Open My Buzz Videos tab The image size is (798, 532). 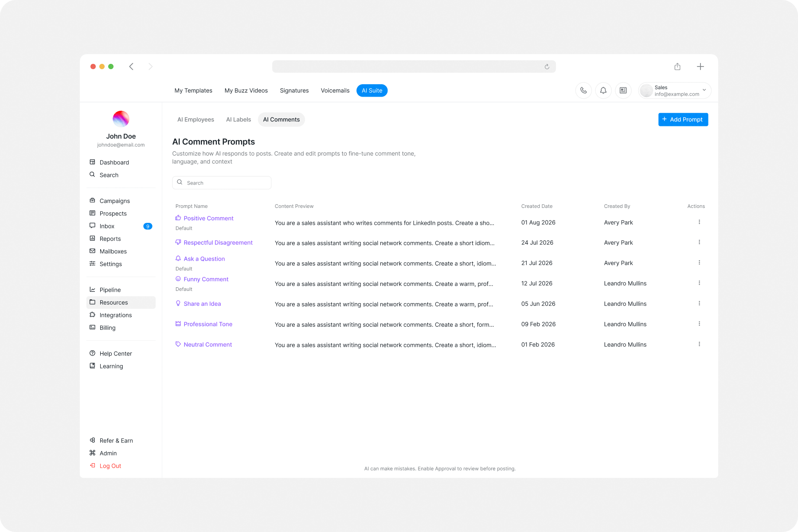246,90
